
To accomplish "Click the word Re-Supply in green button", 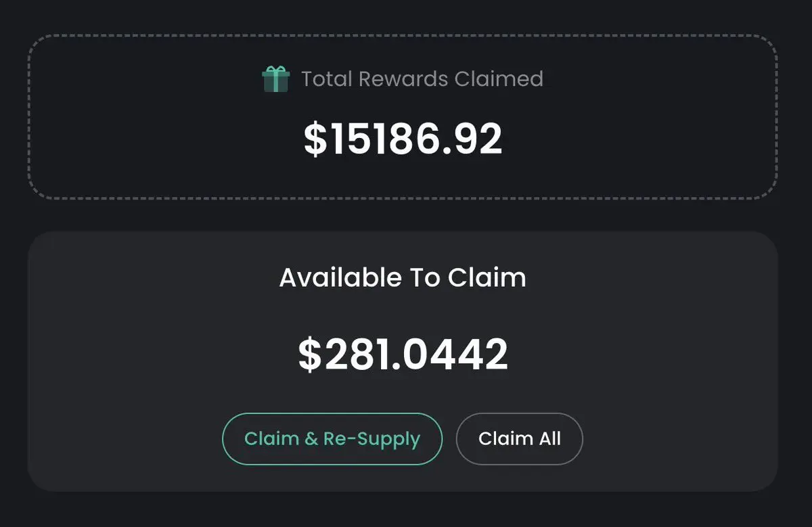I will [x=371, y=439].
